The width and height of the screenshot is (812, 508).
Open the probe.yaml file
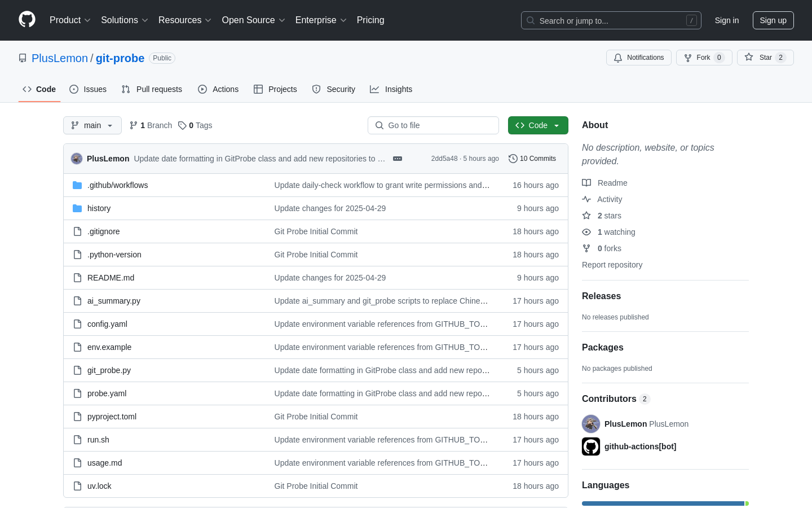point(107,393)
